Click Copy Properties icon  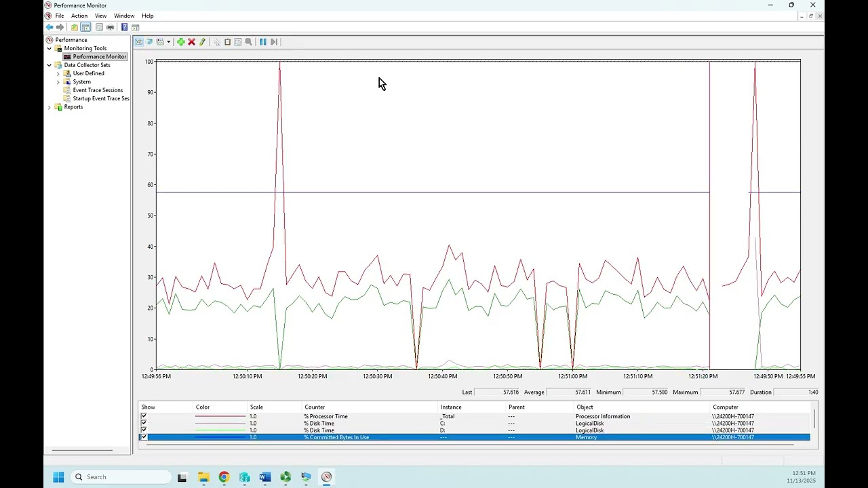click(x=217, y=42)
